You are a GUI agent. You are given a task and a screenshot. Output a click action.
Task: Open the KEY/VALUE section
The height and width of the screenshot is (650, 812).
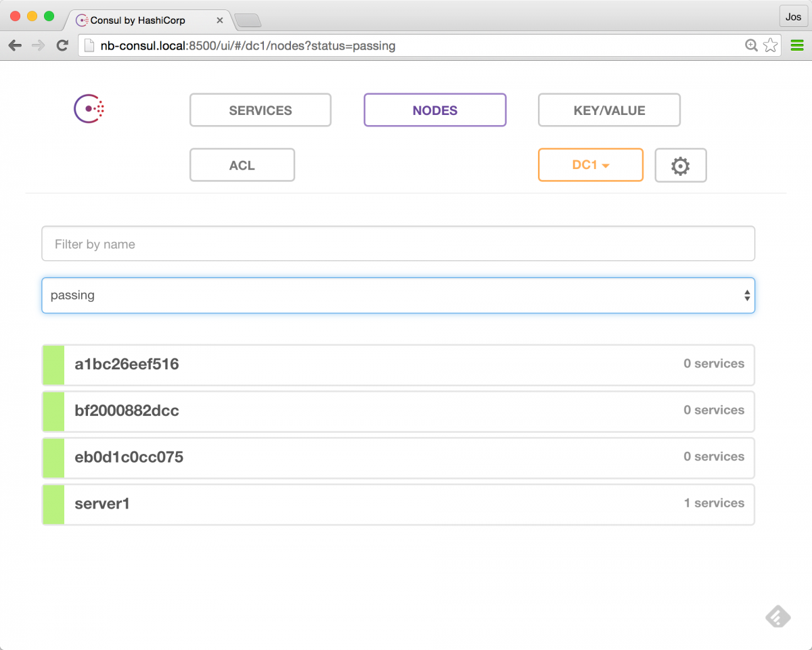pyautogui.click(x=608, y=110)
